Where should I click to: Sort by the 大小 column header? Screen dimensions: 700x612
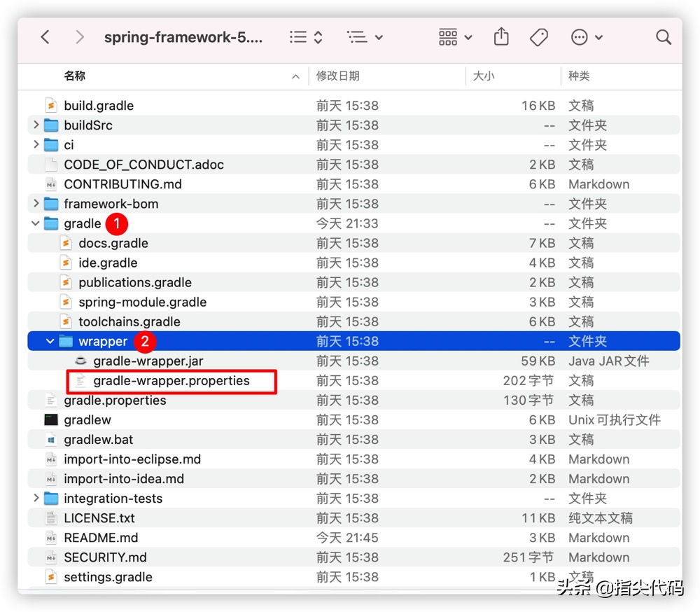pos(484,76)
